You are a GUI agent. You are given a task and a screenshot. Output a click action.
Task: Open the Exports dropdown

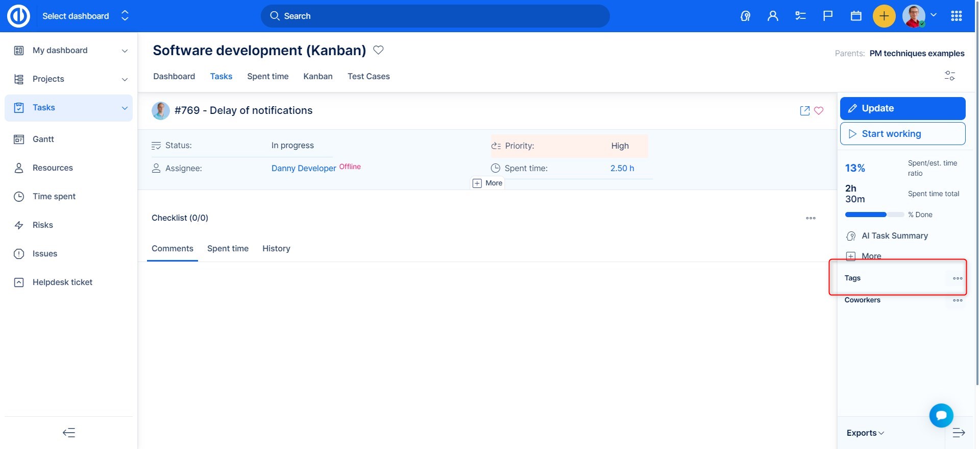click(865, 433)
